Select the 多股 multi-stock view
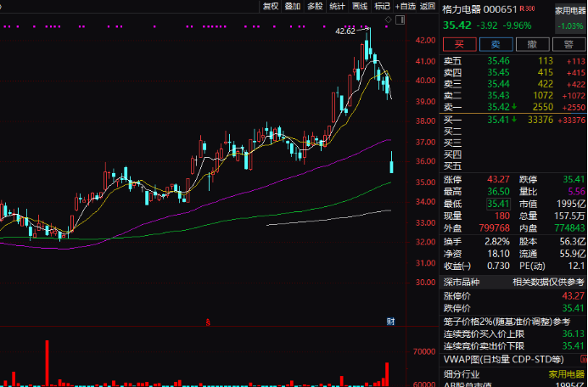This screenshot has width=588, height=387. 315,6
